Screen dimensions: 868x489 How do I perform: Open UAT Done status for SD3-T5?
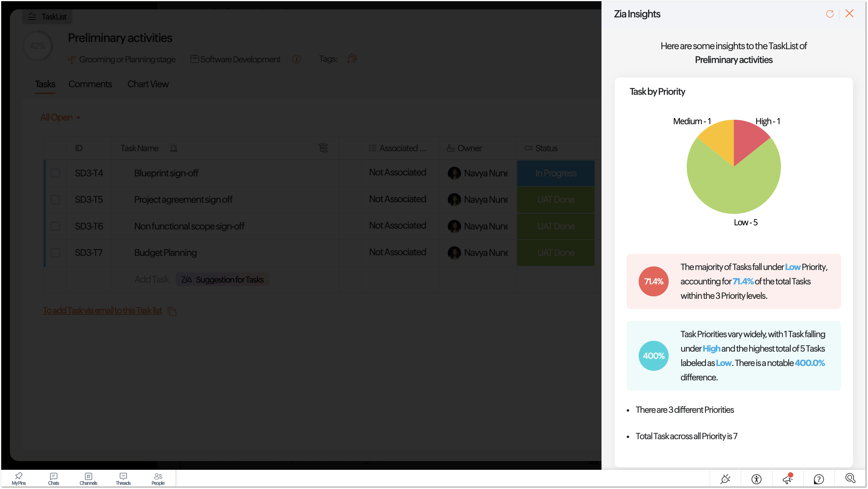[556, 200]
